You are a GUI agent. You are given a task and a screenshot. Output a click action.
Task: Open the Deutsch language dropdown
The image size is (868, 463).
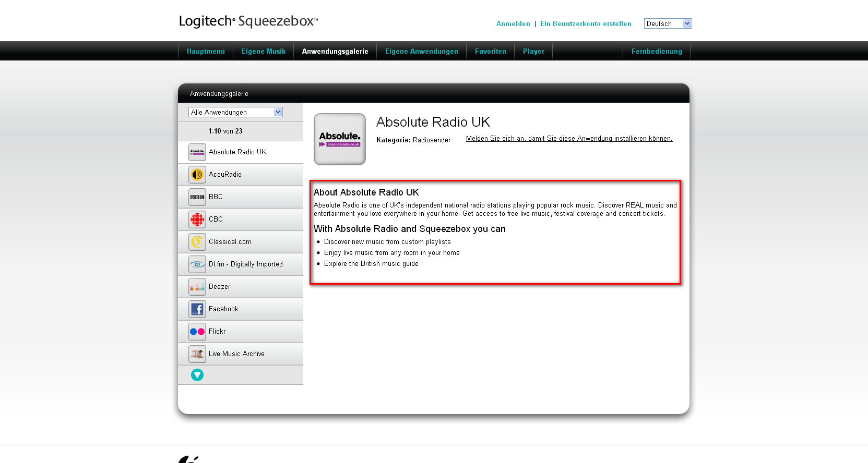tap(668, 23)
